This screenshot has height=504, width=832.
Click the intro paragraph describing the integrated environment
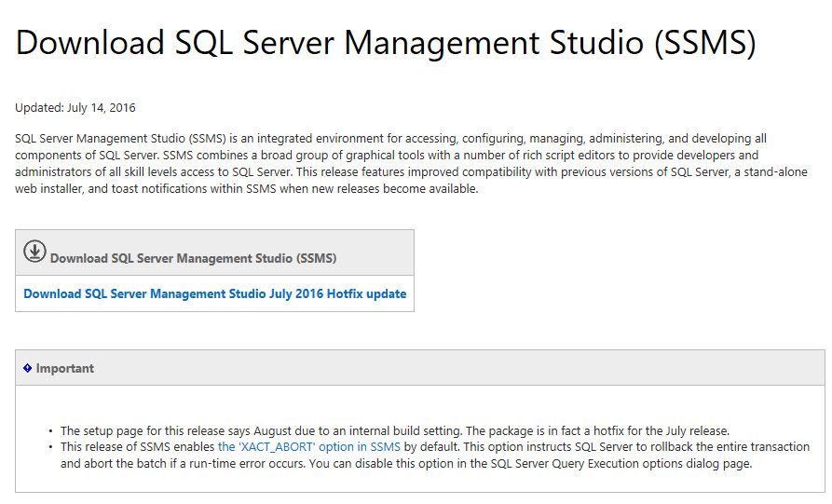[x=411, y=163]
